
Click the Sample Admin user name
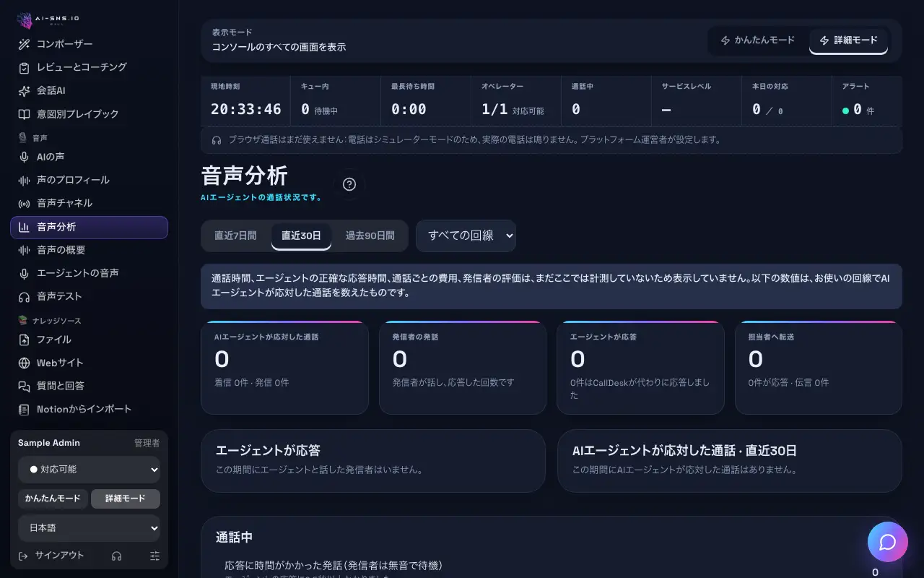click(x=49, y=443)
